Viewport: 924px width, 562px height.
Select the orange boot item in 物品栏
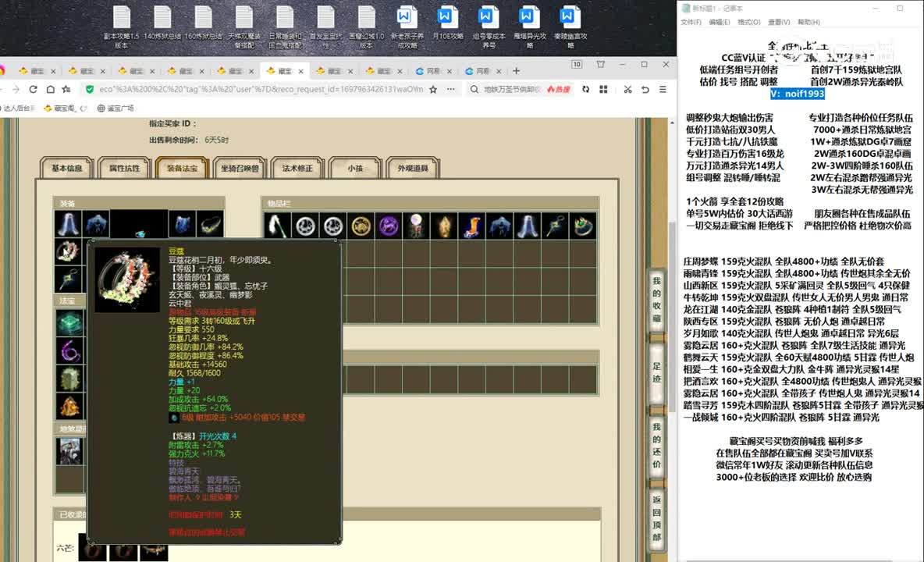point(471,226)
